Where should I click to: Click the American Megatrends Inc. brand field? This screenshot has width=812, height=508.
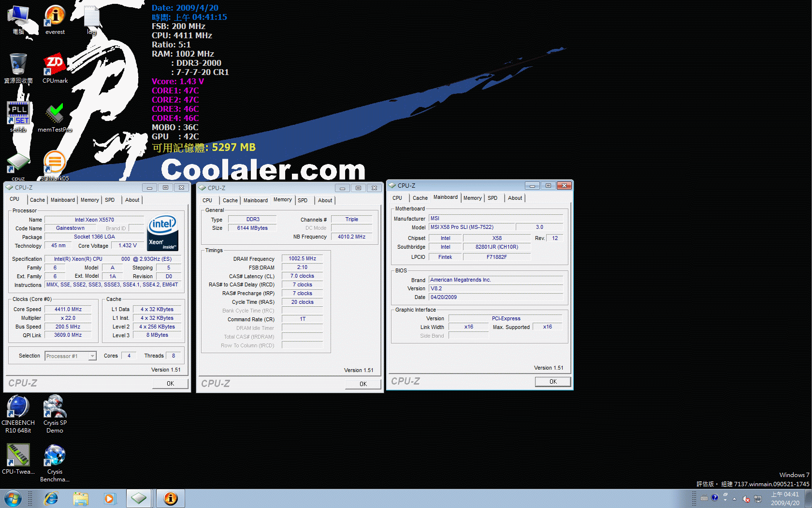[496, 280]
